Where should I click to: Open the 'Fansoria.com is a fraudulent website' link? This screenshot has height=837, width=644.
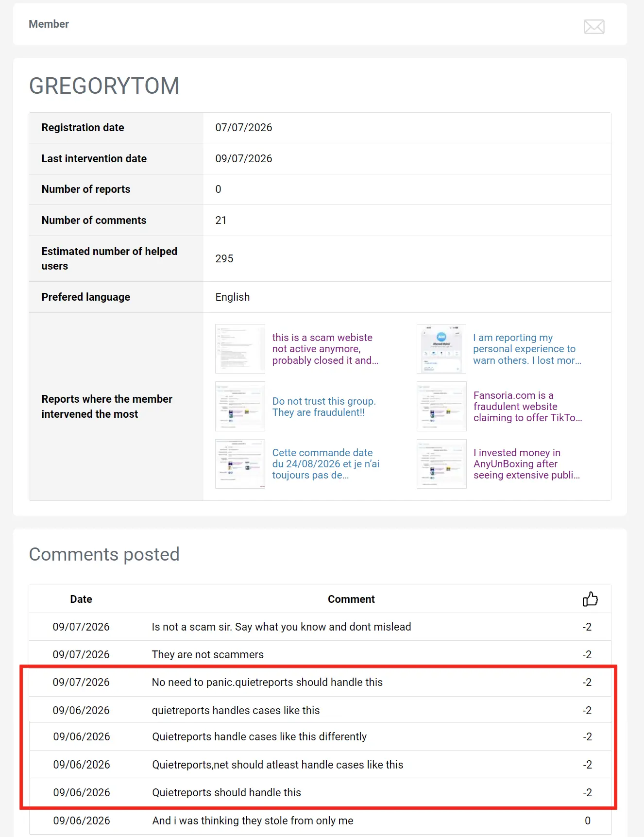tap(527, 407)
